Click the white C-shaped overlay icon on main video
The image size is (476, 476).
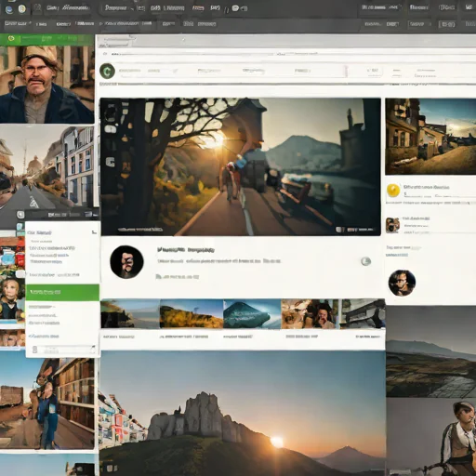pyautogui.click(x=110, y=162)
